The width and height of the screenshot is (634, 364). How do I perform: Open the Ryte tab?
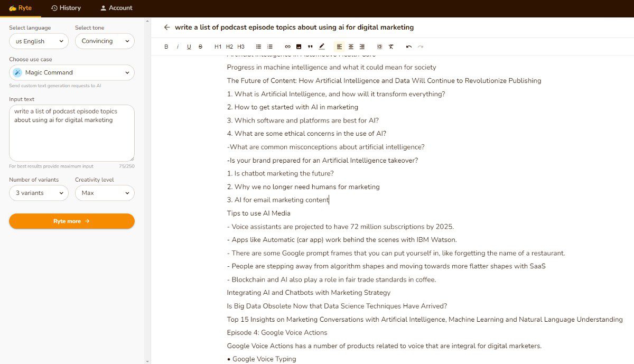(x=20, y=8)
